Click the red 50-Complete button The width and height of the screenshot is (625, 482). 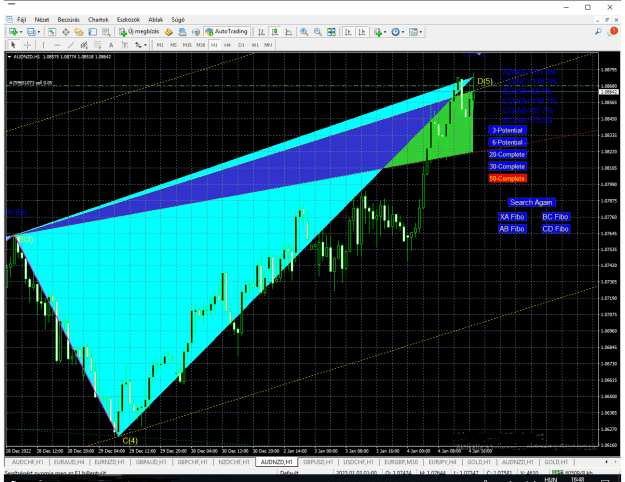click(507, 179)
